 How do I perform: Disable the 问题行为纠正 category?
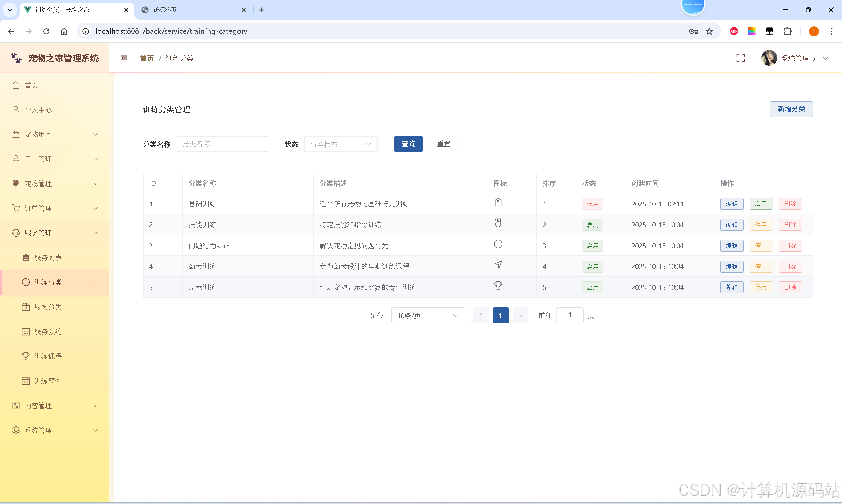click(761, 246)
